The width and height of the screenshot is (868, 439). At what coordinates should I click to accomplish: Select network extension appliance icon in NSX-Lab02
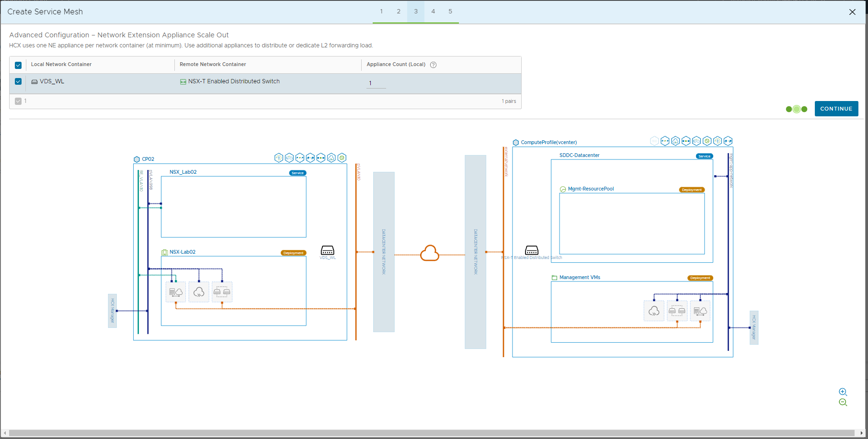coord(222,292)
